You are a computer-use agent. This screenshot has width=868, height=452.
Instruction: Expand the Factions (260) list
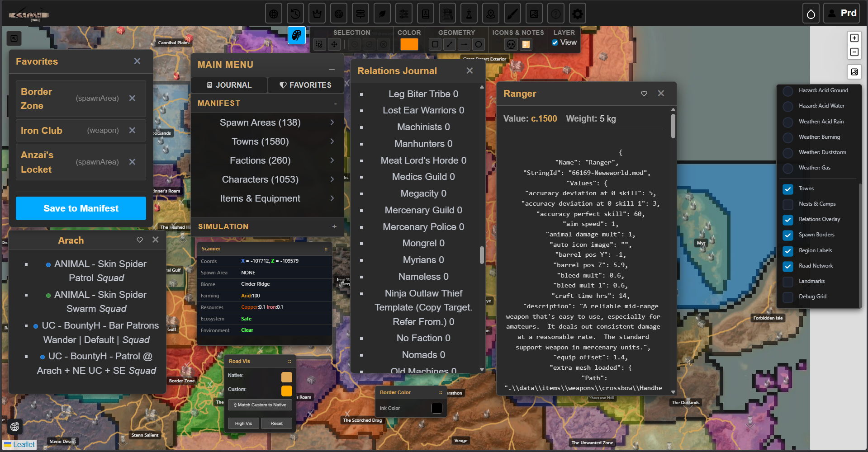click(332, 160)
